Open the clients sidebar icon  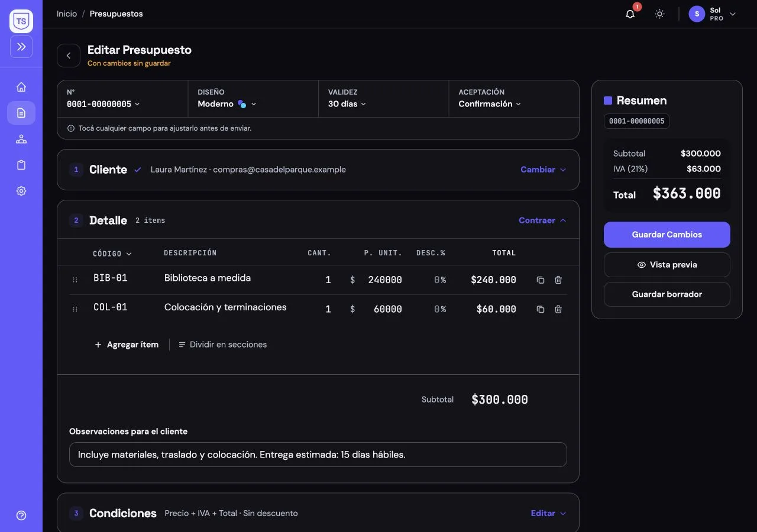coord(21,139)
